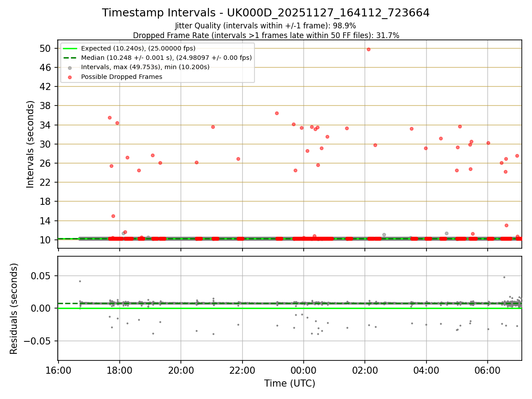
Task: Click the highest red outlier point near 50 seconds
Action: [368, 49]
